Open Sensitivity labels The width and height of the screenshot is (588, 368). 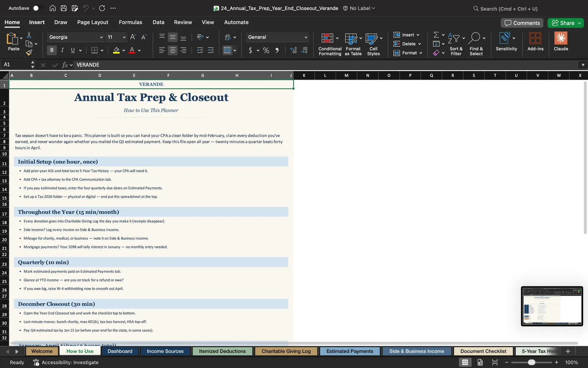tap(506, 41)
